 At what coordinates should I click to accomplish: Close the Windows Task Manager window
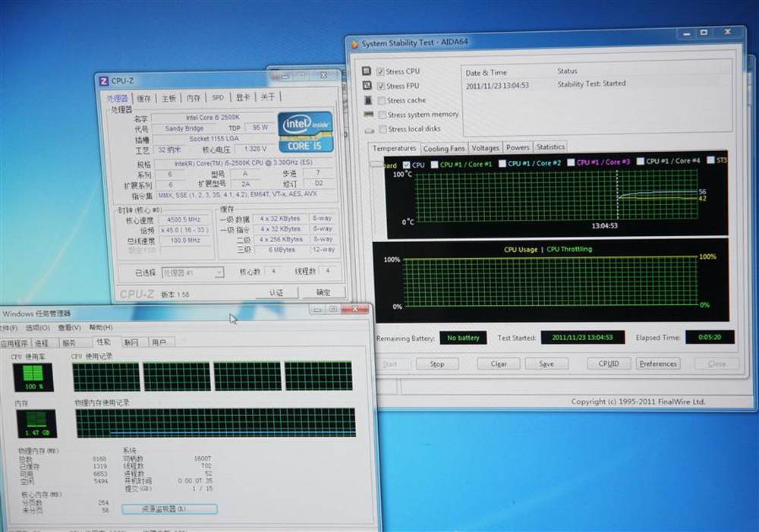[x=354, y=309]
